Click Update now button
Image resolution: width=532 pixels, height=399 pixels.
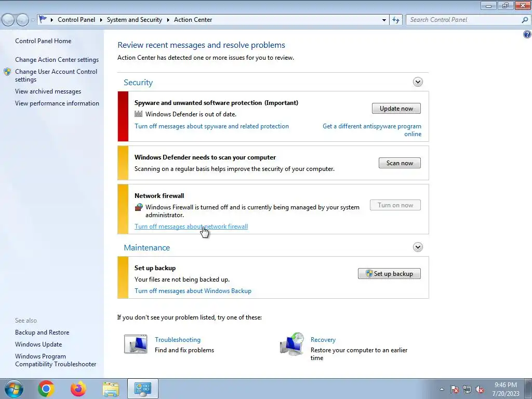click(x=396, y=109)
